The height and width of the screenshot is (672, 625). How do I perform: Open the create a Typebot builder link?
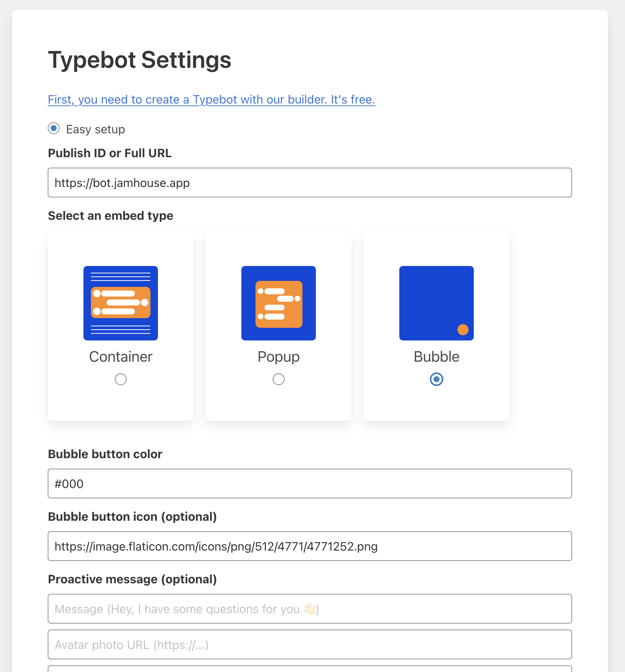point(211,99)
